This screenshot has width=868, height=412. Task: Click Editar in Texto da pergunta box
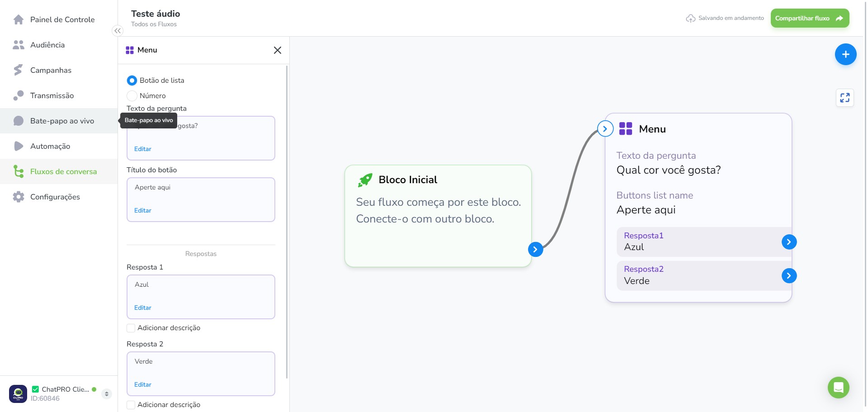pyautogui.click(x=143, y=149)
